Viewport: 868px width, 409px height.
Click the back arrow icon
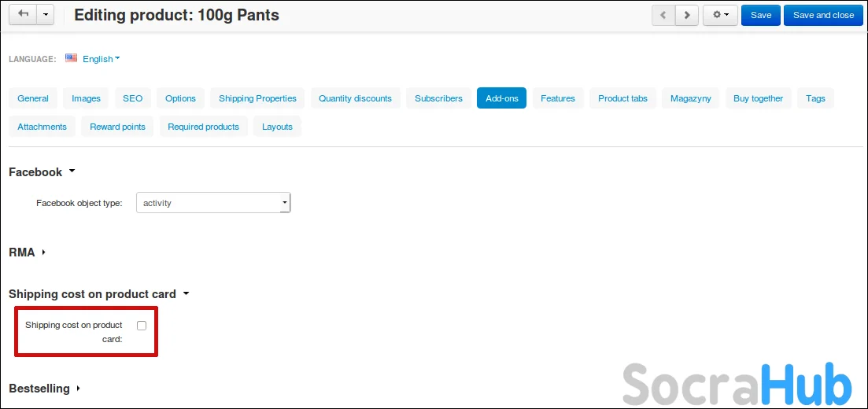[23, 15]
